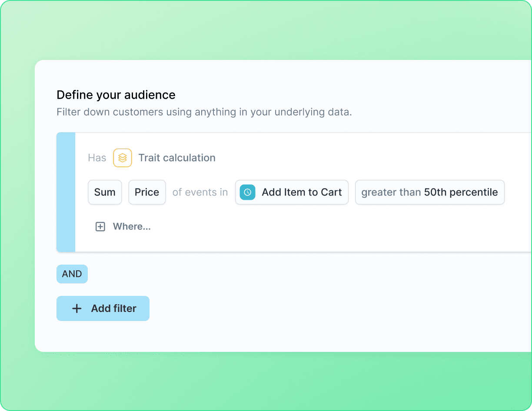Toggle the AND condition operator
The image size is (532, 411).
click(x=72, y=274)
